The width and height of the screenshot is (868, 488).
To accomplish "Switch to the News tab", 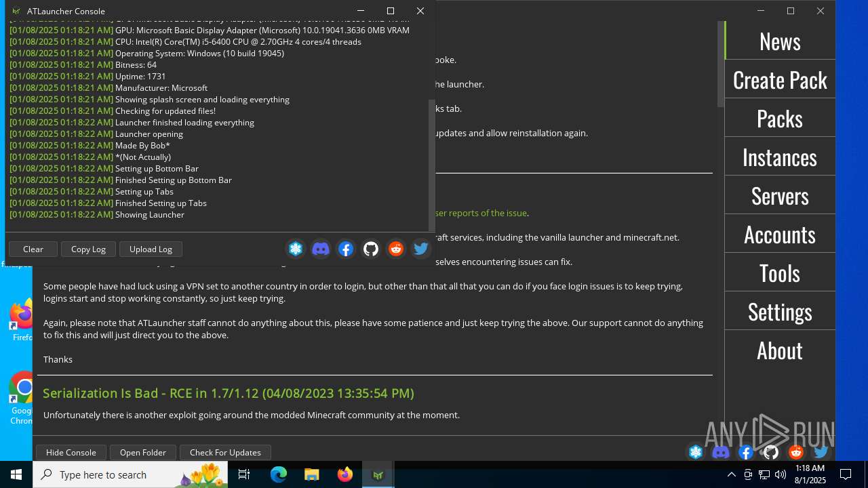I will click(780, 41).
